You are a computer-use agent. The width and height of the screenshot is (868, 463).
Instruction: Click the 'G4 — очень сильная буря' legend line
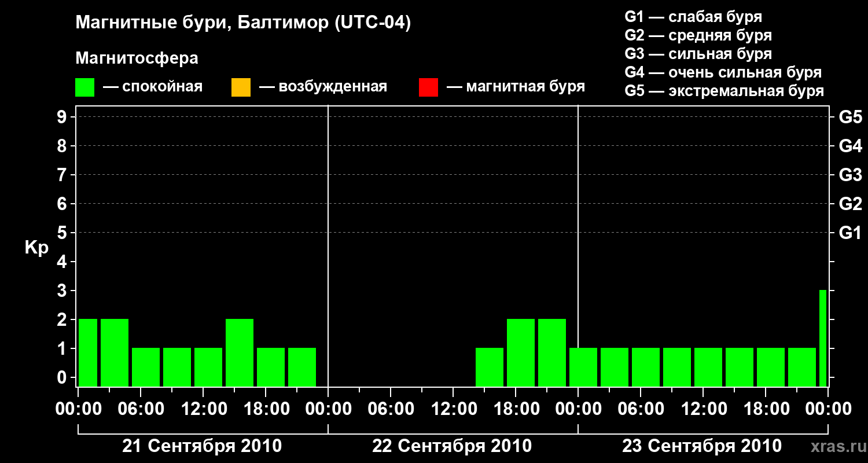pos(723,72)
